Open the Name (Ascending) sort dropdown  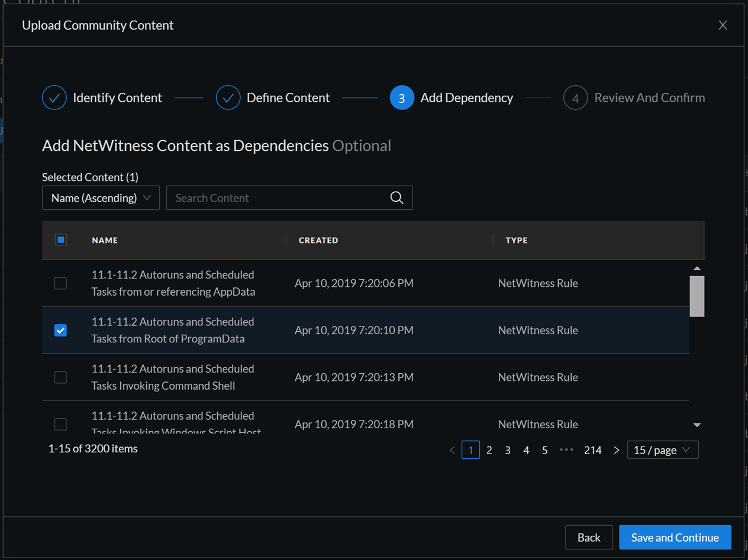[x=101, y=198]
